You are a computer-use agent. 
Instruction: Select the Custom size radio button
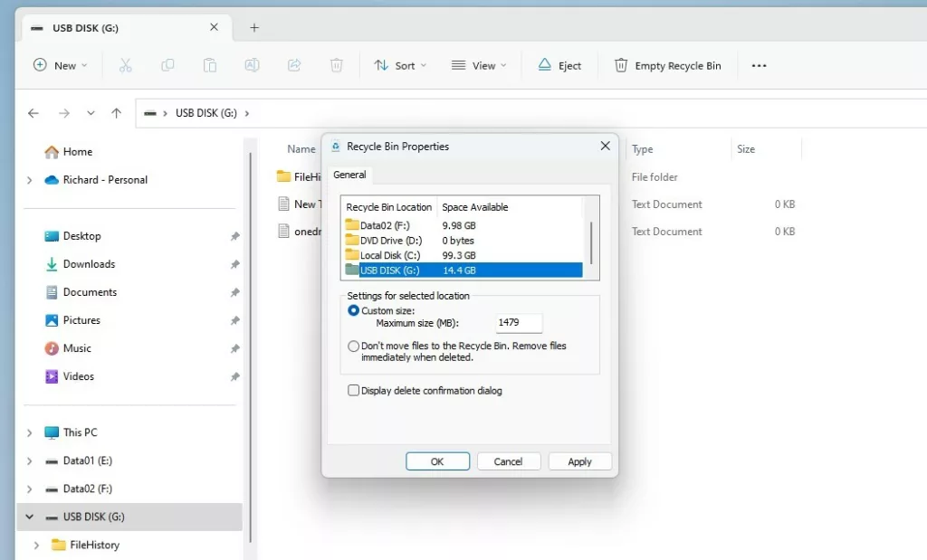tap(354, 310)
